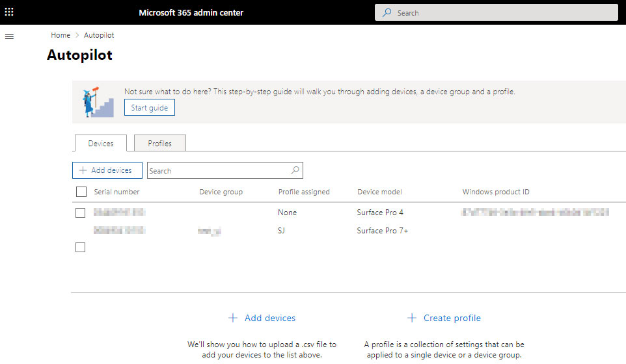Check the box for the Surface Pro 4 row

click(80, 213)
